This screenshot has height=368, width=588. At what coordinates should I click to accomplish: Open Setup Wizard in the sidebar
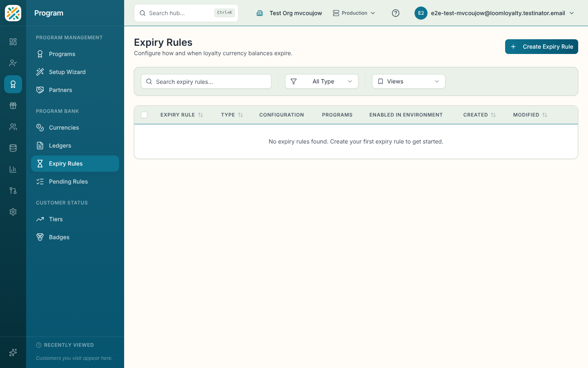(x=75, y=72)
